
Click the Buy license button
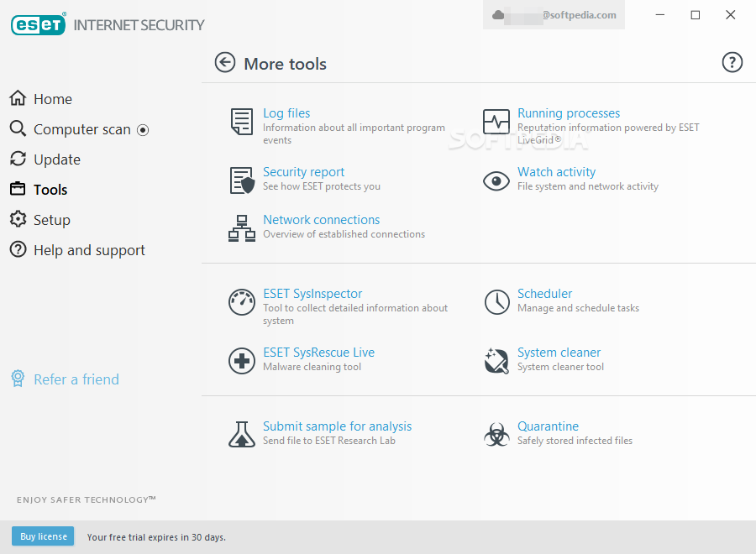[43, 536]
